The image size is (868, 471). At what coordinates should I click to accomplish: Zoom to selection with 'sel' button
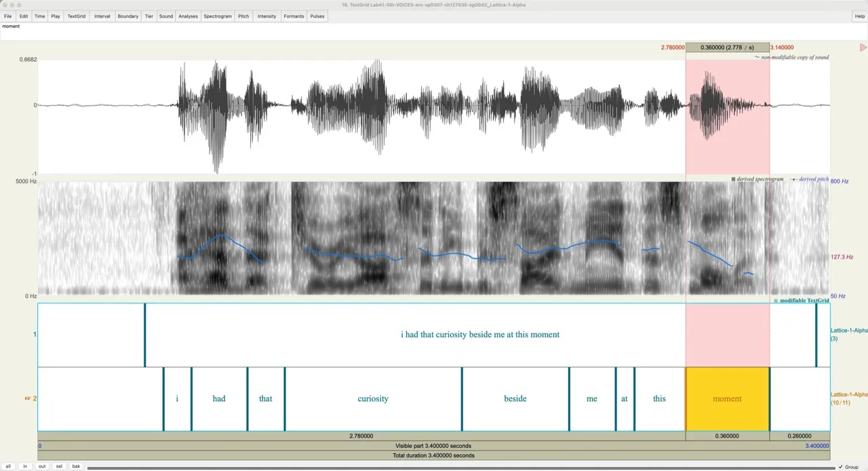click(x=59, y=466)
